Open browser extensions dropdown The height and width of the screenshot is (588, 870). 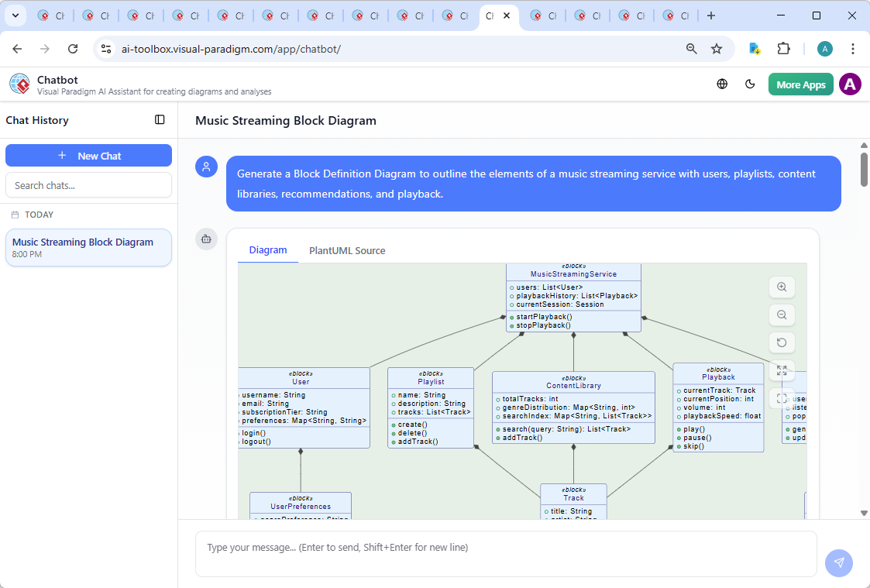(783, 48)
